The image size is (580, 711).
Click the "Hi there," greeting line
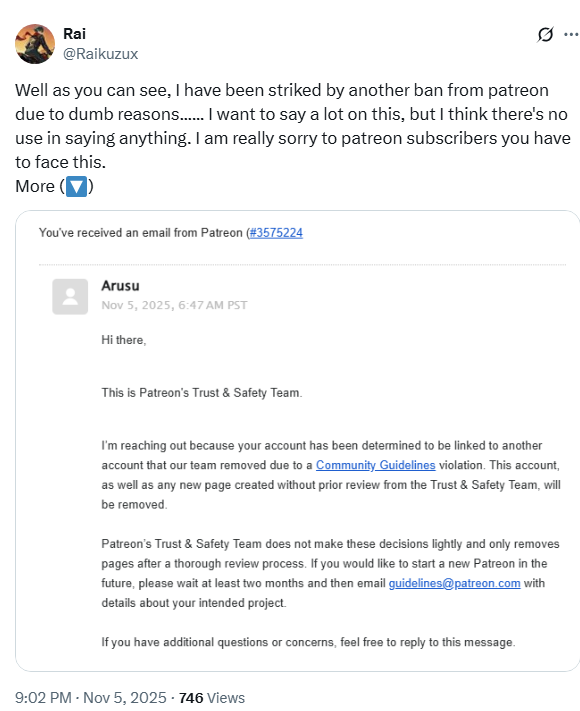pos(124,340)
